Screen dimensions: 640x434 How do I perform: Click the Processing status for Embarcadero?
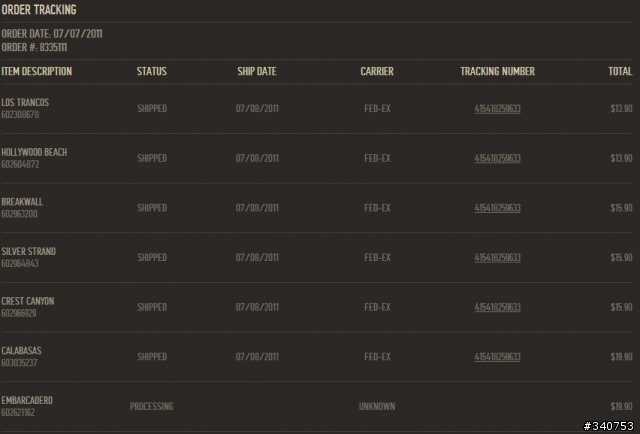tap(151, 407)
